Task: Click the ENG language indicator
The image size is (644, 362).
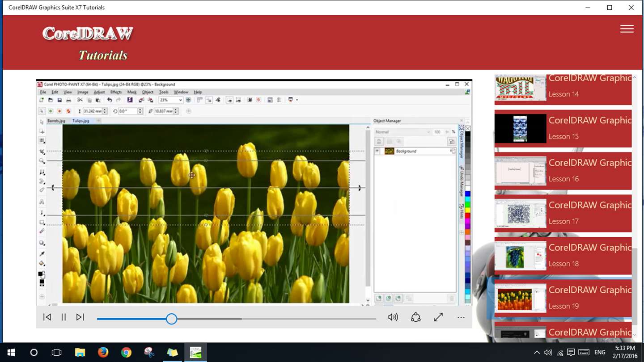Action: (x=600, y=353)
